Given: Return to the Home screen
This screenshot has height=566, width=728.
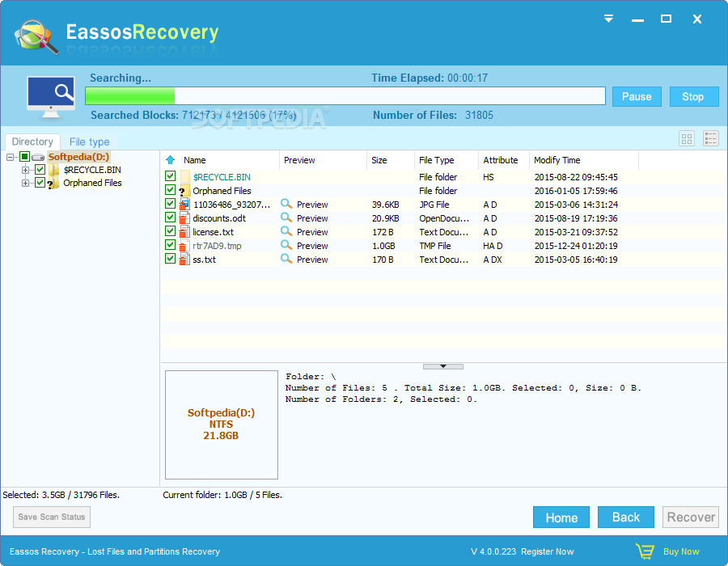Looking at the screenshot, I should (561, 517).
